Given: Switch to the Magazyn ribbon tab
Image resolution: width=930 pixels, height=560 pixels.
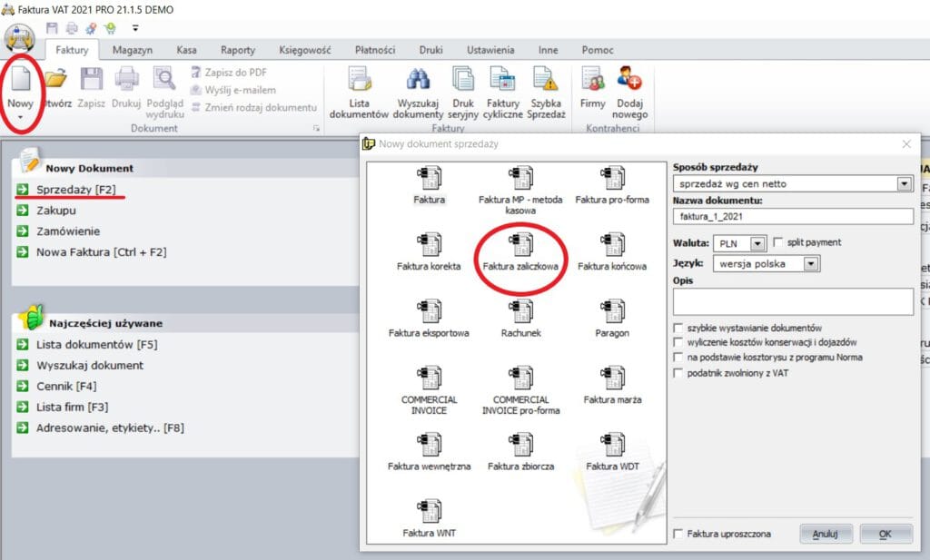Looking at the screenshot, I should 132,50.
